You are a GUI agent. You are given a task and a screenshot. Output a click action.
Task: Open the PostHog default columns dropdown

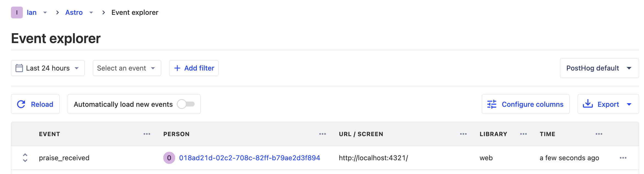click(x=599, y=68)
